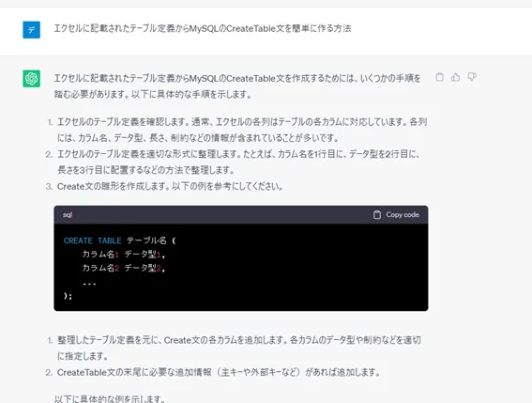Click the Copy code button text
The image size is (532, 403).
(403, 215)
